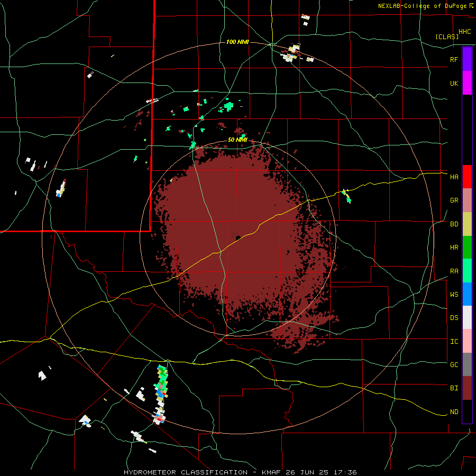Click the 100 NMI range ring label

(x=237, y=42)
